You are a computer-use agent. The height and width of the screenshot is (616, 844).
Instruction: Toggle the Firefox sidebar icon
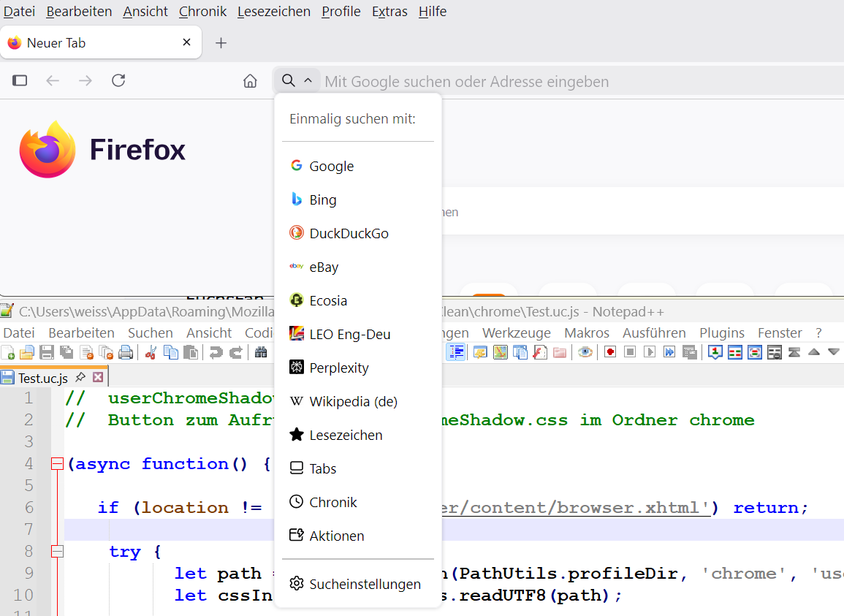coord(20,81)
